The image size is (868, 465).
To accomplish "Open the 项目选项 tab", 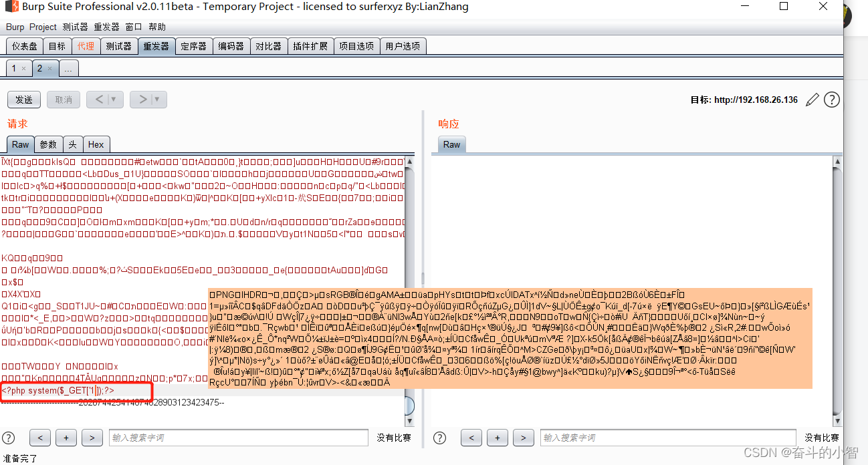I will (356, 46).
